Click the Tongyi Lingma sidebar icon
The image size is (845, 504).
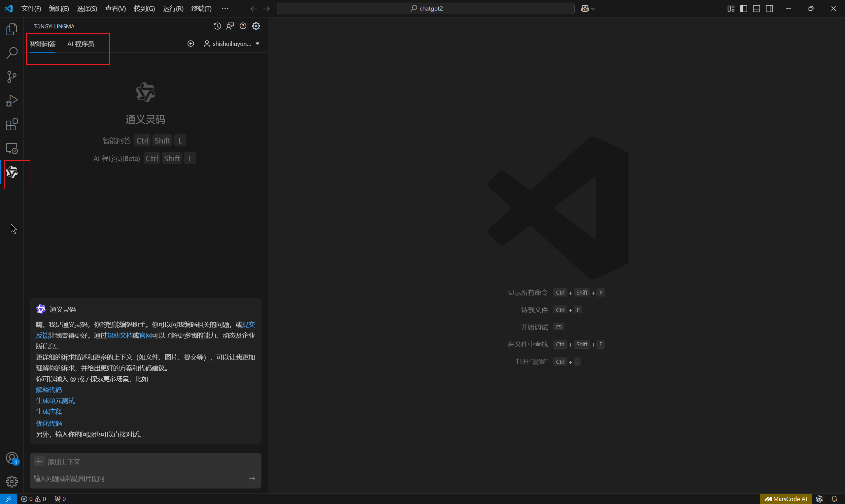coord(12,172)
